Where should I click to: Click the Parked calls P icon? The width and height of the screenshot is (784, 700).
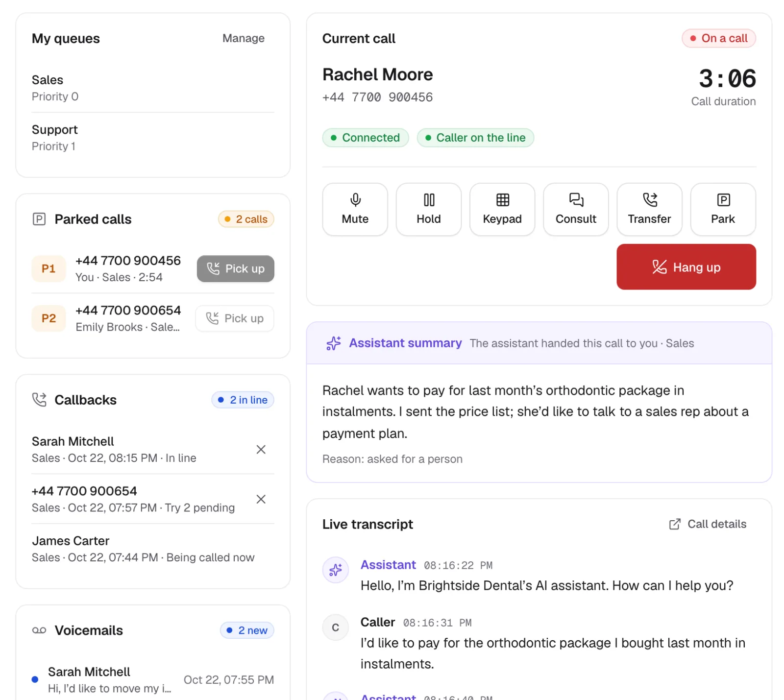coord(39,219)
